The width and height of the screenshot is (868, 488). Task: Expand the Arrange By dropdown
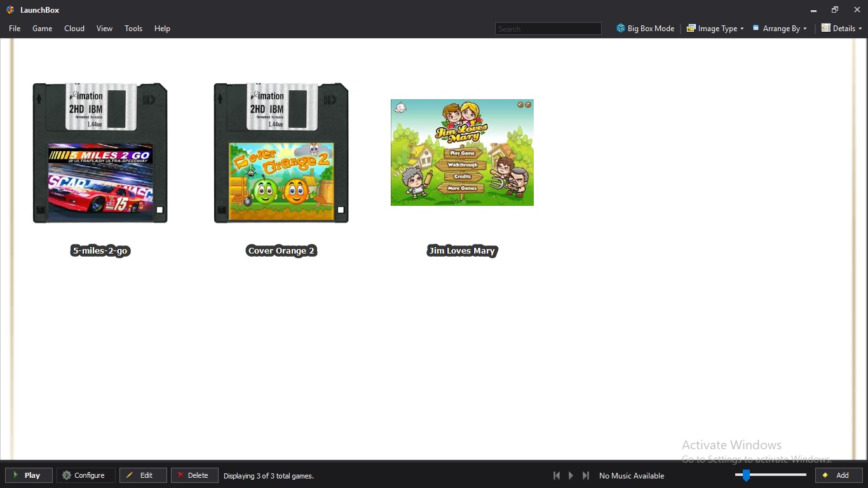pos(780,29)
